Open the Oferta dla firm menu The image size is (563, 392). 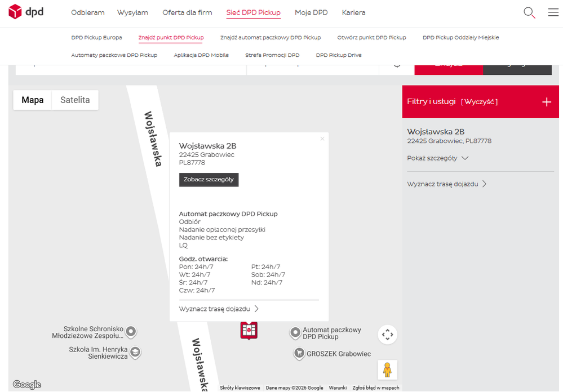point(187,12)
